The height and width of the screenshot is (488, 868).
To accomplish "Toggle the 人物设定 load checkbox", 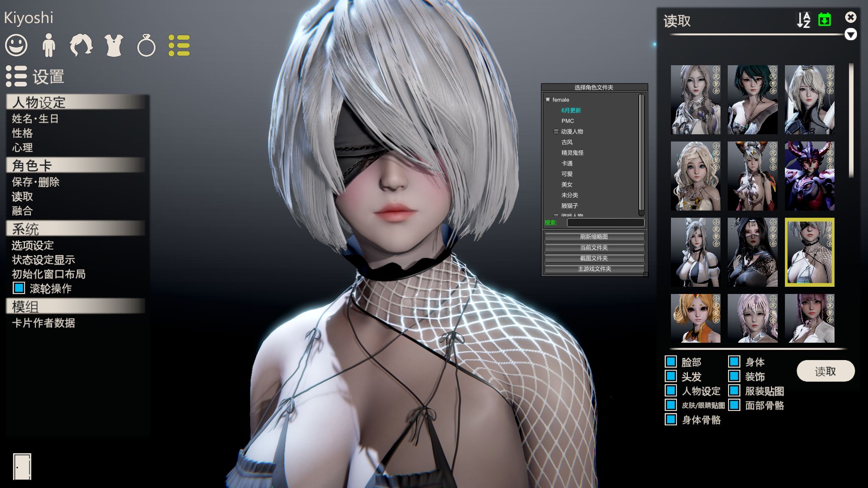I will point(670,391).
